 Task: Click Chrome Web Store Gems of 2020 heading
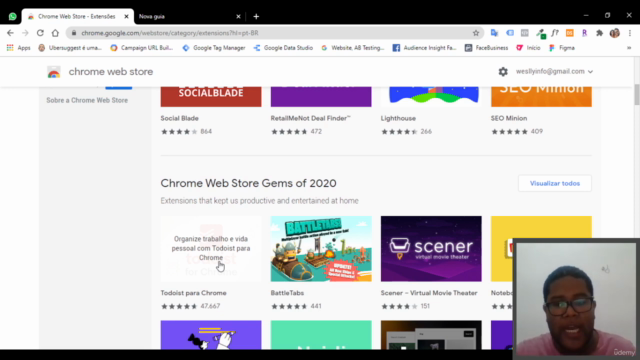click(249, 183)
